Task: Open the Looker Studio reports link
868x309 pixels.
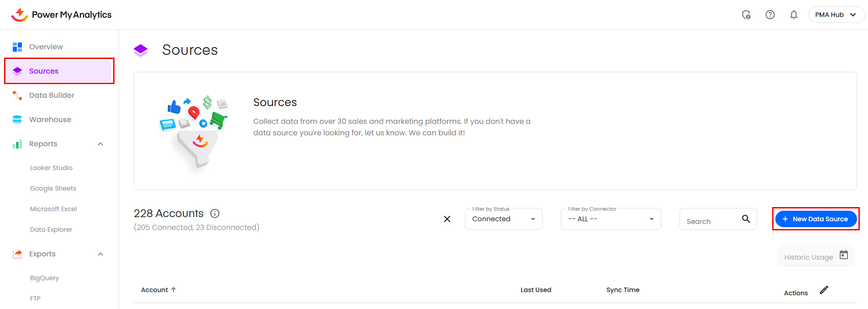Action: coord(51,168)
